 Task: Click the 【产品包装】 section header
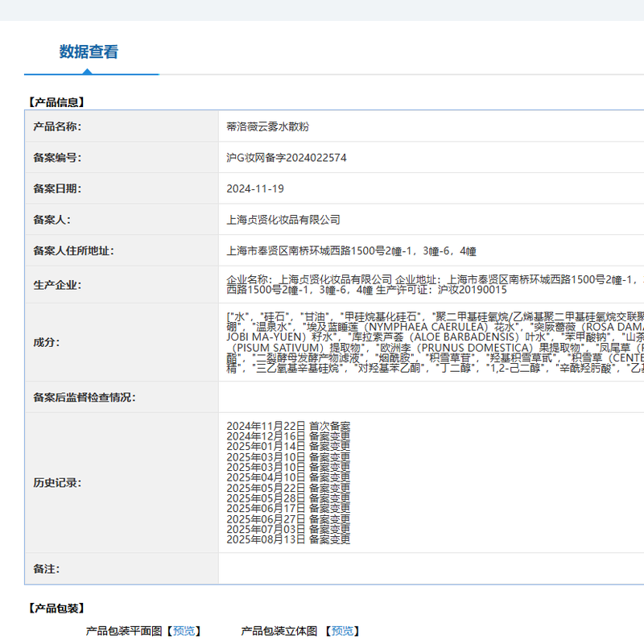[56, 609]
